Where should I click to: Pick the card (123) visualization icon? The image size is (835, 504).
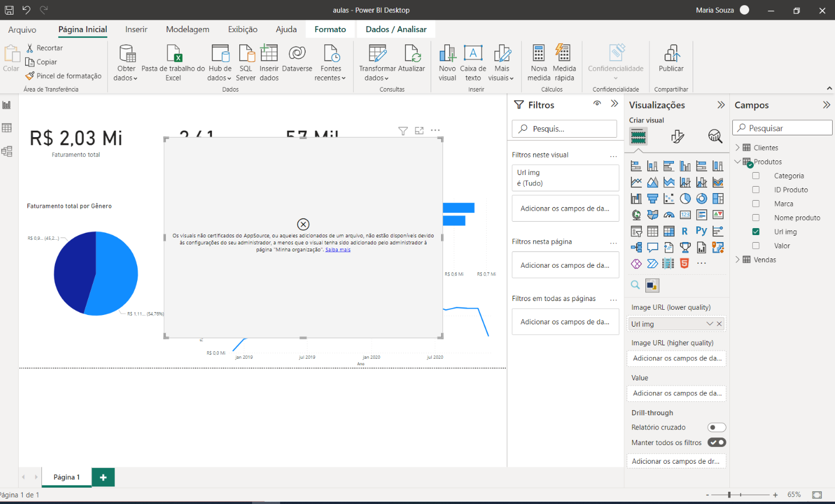point(685,215)
